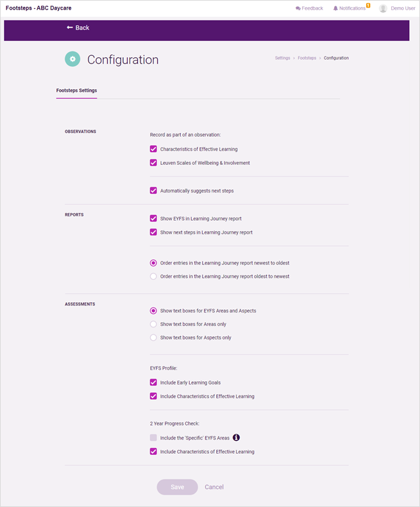The image size is (420, 507).
Task: Click the Demo User avatar icon
Action: (383, 8)
